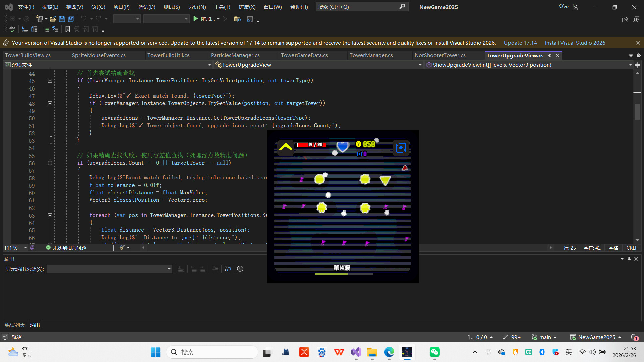644x362 pixels.
Task: Clear the Output window with clear icon
Action: click(x=215, y=268)
